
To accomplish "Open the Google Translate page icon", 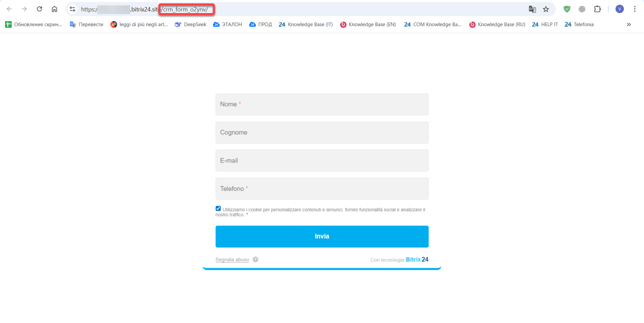I will point(532,9).
